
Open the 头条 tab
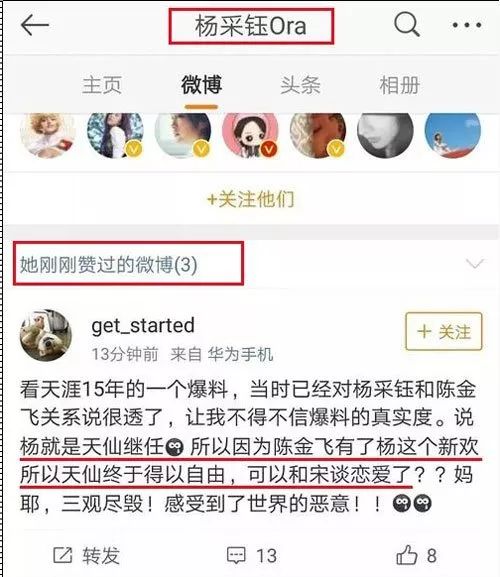pyautogui.click(x=300, y=85)
